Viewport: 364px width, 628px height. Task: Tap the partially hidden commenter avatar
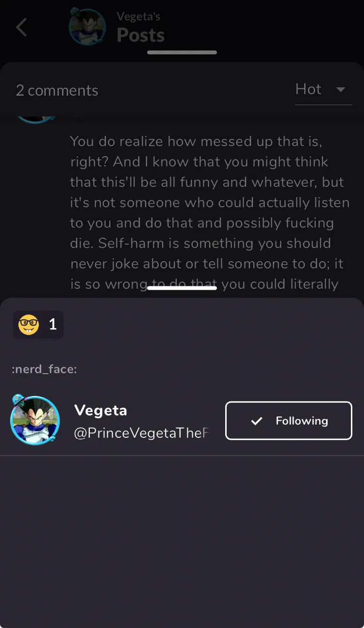tap(35, 118)
